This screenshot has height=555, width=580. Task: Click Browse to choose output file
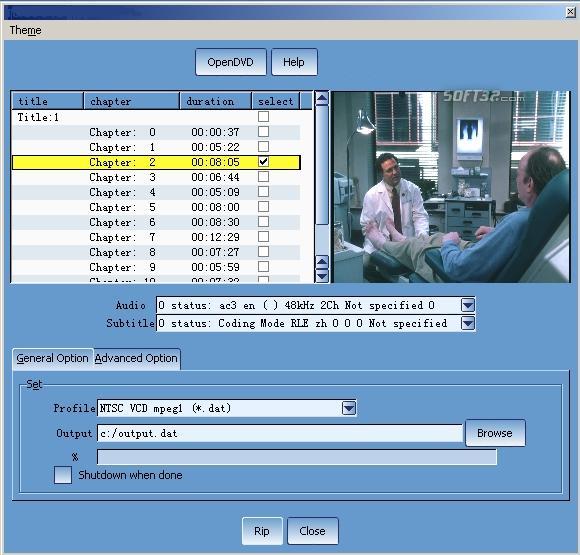click(495, 433)
